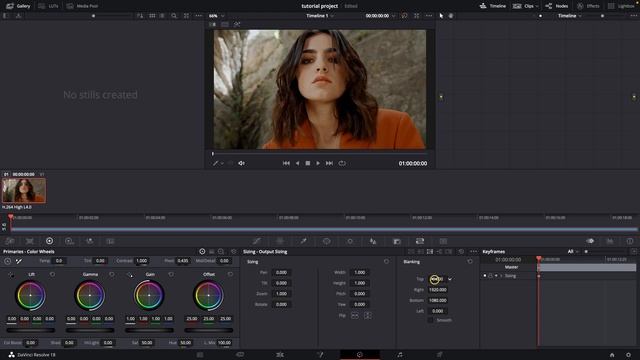Screen dimensions: 640x360
Task: Reset the Offset wheel
Action: pos(231,274)
